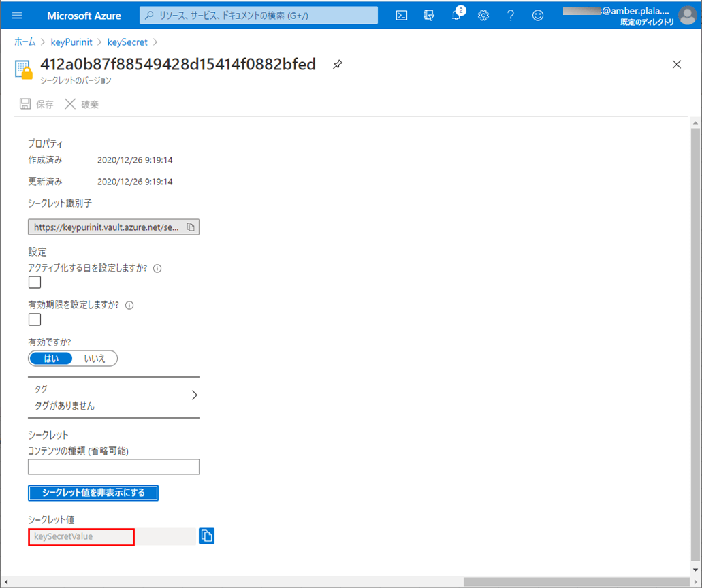Pin this secret version to dashboard
Screen dimensions: 702x588
pyautogui.click(x=338, y=65)
